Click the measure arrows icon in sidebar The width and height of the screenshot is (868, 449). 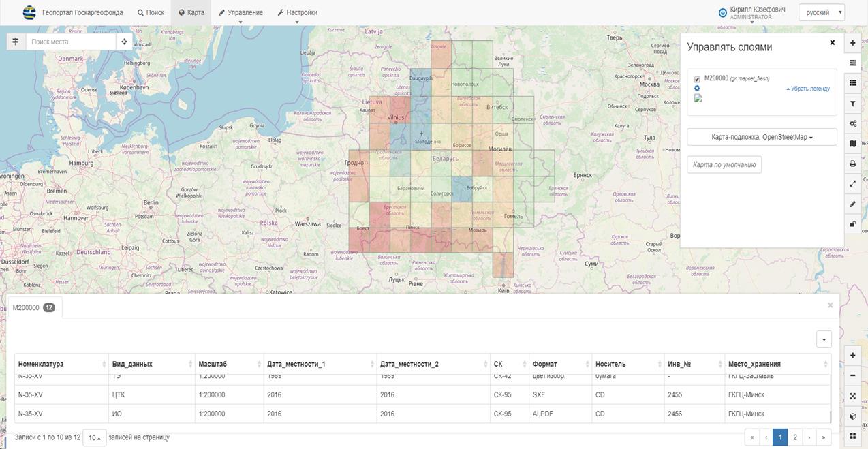click(852, 184)
